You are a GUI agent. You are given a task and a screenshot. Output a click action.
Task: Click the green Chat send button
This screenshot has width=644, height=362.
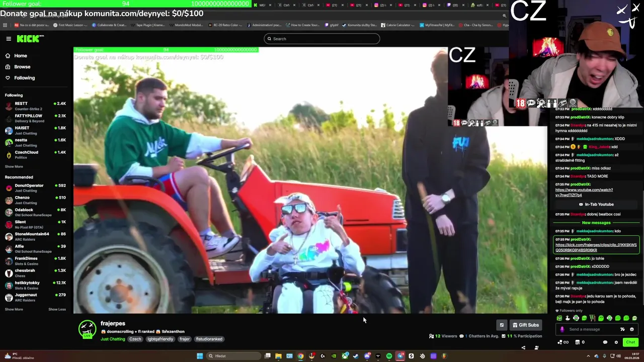coord(630,342)
